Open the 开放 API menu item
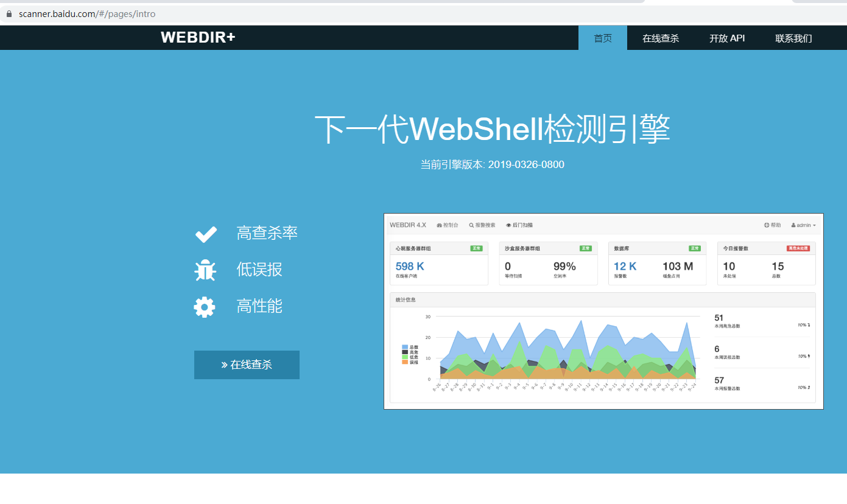The height and width of the screenshot is (504, 847). [727, 38]
